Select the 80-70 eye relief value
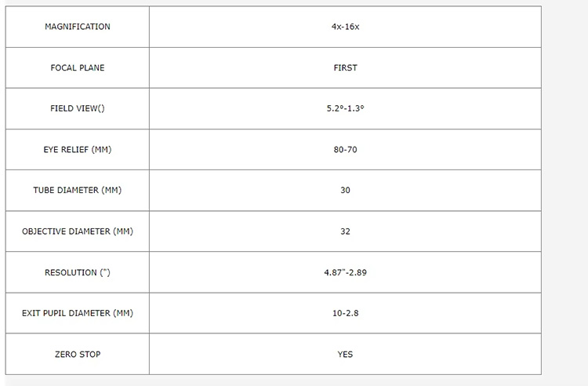Image resolution: width=588 pixels, height=386 pixels. pyautogui.click(x=345, y=149)
